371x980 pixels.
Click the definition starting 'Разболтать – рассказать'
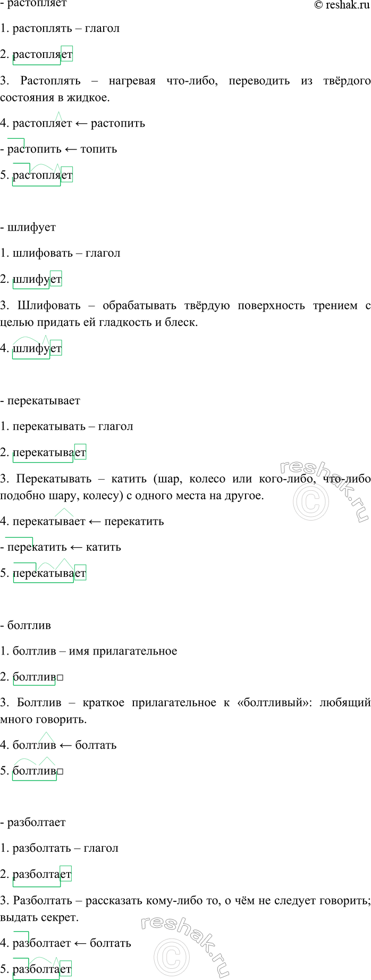coord(186,909)
